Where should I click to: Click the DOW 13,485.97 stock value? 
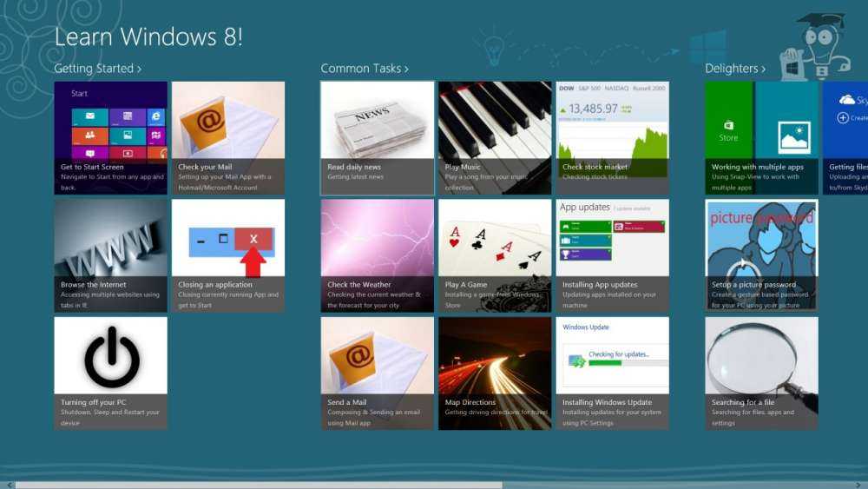[x=593, y=109]
